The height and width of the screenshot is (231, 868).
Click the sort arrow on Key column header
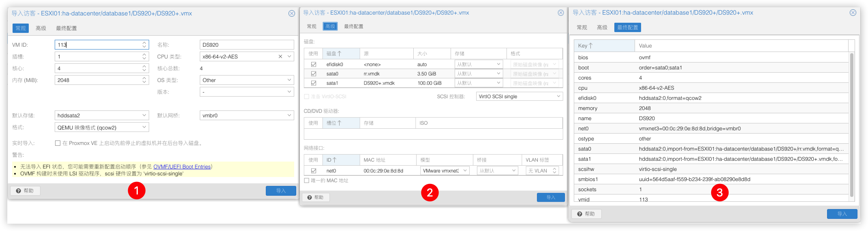tap(591, 46)
